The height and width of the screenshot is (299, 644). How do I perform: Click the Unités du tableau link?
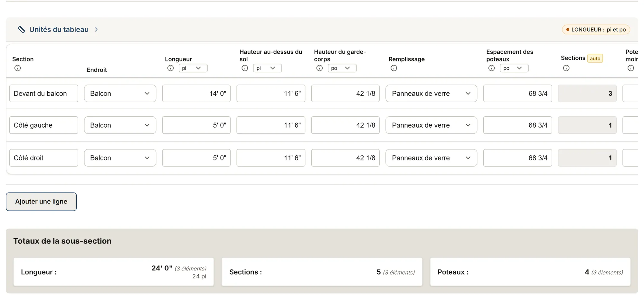point(59,30)
